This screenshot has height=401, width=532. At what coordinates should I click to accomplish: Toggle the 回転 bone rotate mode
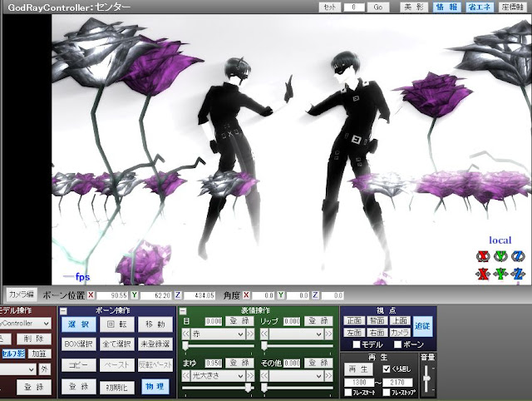(116, 324)
